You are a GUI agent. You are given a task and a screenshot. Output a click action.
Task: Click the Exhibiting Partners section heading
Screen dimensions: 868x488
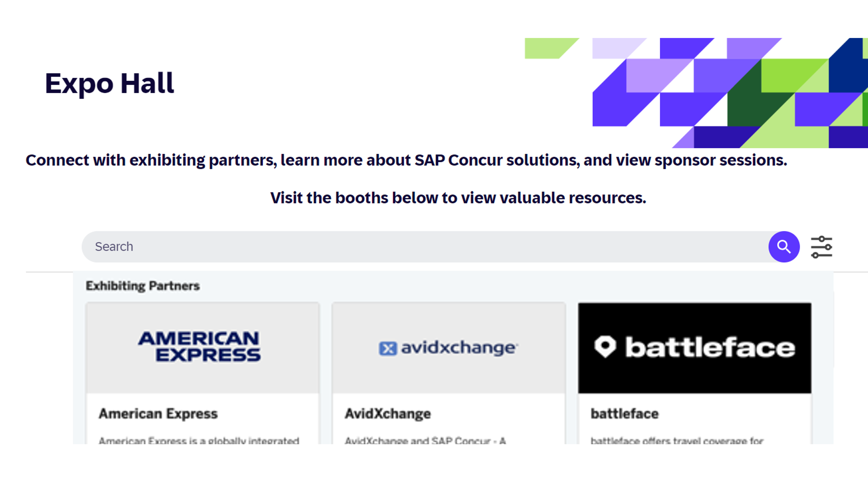pos(143,286)
